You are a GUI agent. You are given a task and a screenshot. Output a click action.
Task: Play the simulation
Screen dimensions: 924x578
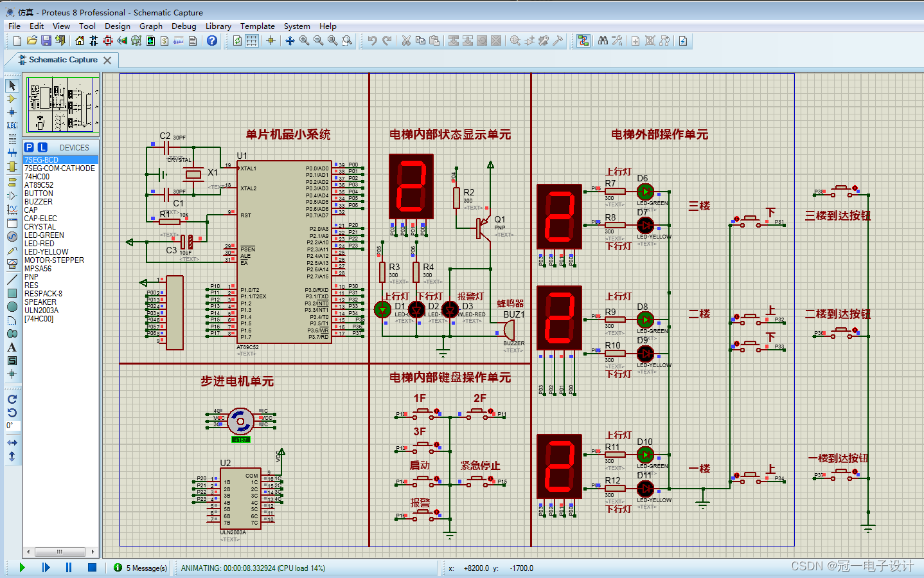coord(22,568)
